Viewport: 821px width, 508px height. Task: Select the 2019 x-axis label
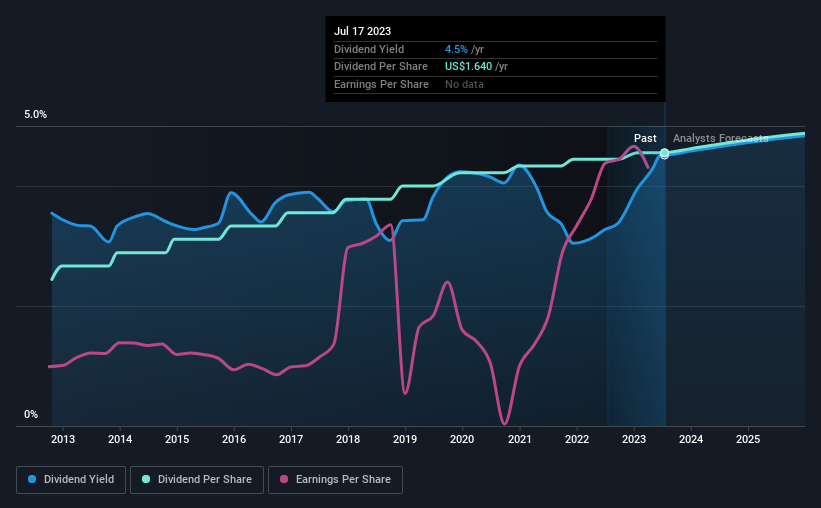click(x=405, y=439)
